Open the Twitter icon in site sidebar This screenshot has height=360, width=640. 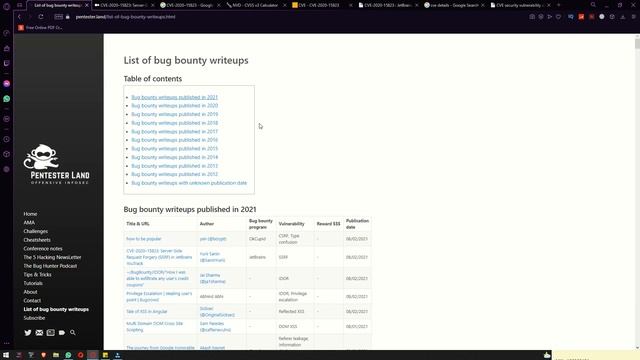coord(28,333)
